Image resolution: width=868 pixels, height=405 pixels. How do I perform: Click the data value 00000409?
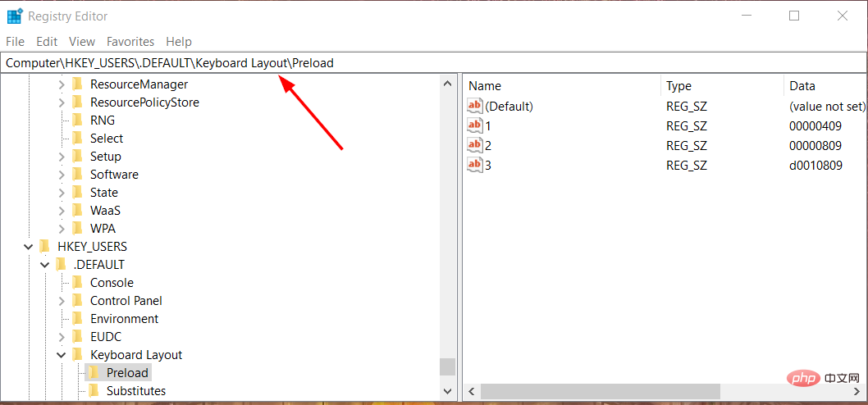tap(815, 125)
